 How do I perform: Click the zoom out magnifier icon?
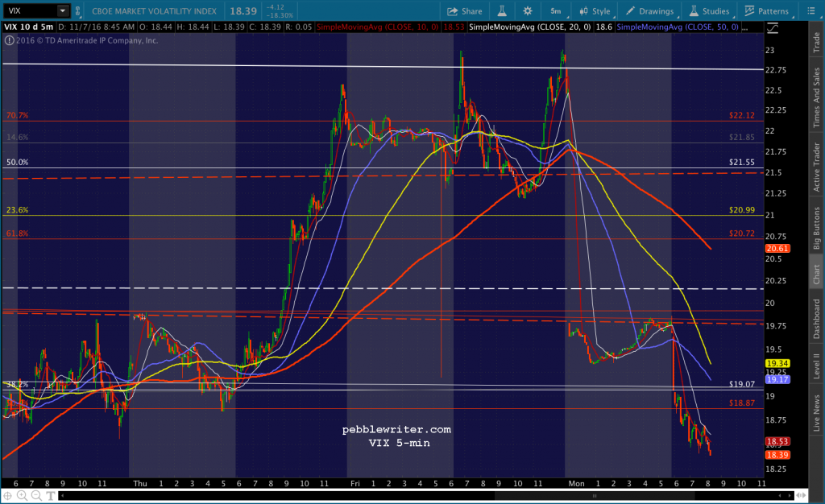[x=36, y=495]
